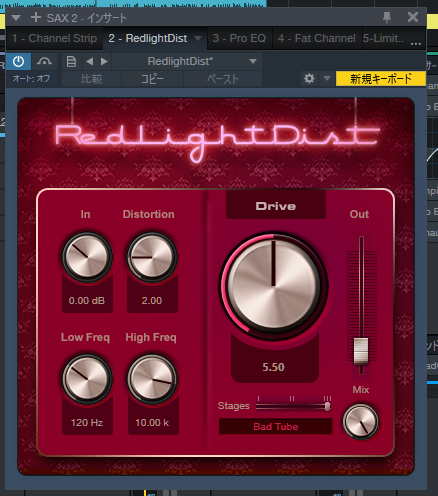This screenshot has width=438, height=496.
Task: Toggle the オート: オフ automation label
Action: [31, 79]
